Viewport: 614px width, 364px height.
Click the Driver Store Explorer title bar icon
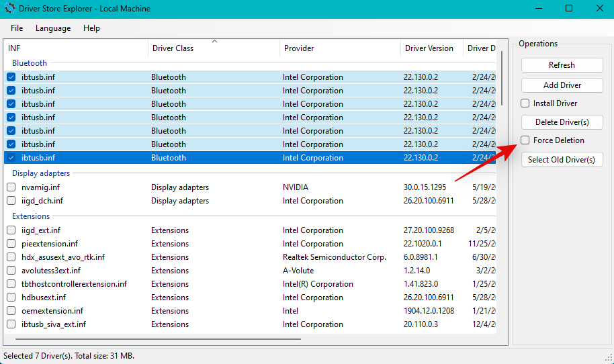pos(9,8)
